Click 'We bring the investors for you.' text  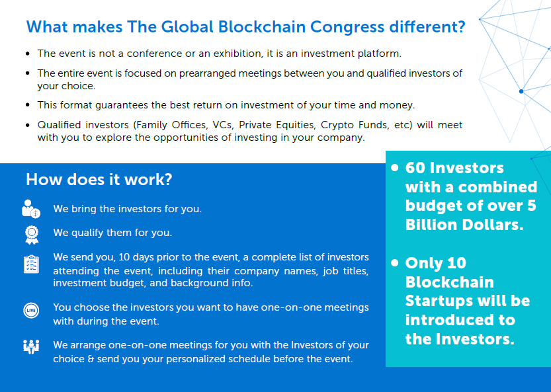tap(128, 209)
